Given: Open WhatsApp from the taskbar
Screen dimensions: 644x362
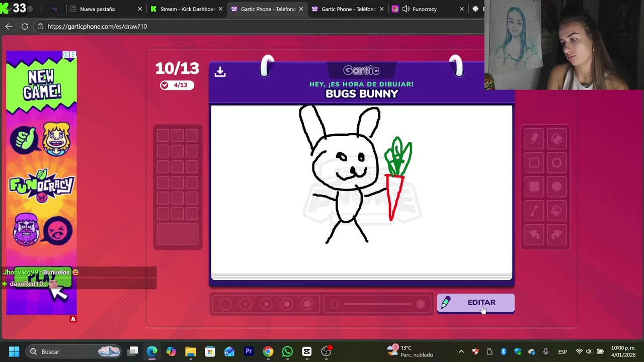Looking at the screenshot, I should tap(287, 351).
